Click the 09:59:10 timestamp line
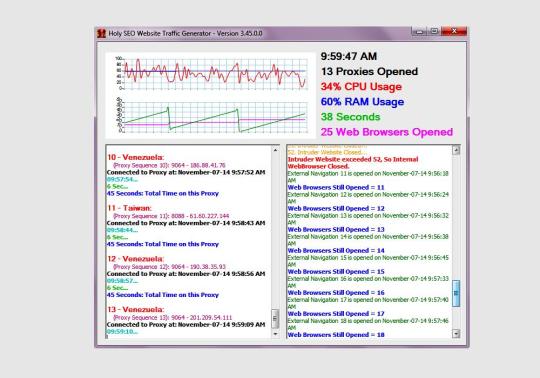Image resolution: width=540 pixels, height=378 pixels. pos(122,332)
